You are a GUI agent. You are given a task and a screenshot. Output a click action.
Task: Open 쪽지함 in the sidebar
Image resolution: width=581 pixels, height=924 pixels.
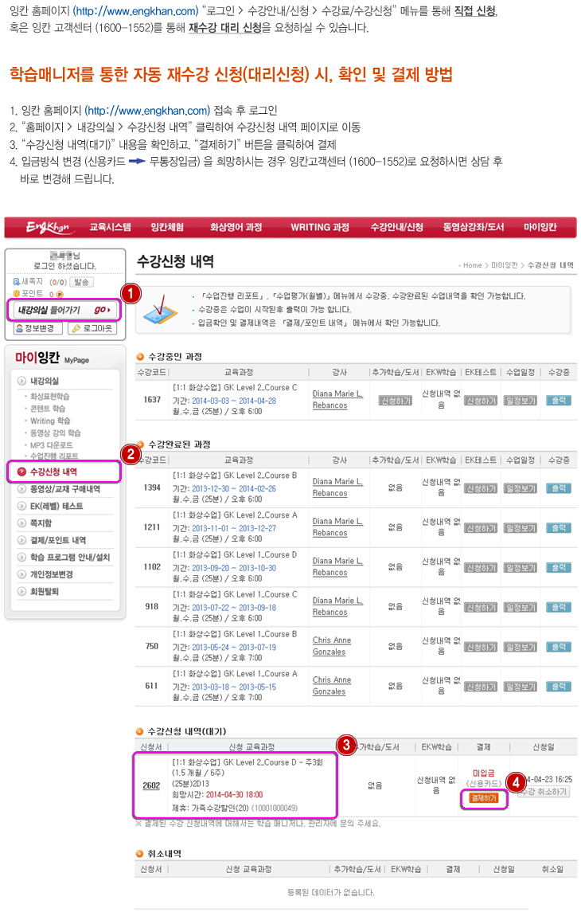pos(41,523)
